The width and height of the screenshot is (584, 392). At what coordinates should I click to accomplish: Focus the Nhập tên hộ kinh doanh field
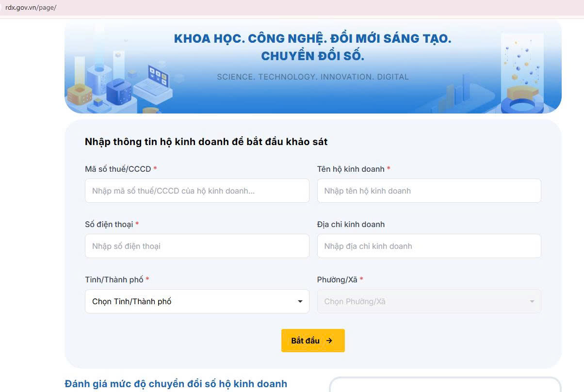(429, 191)
